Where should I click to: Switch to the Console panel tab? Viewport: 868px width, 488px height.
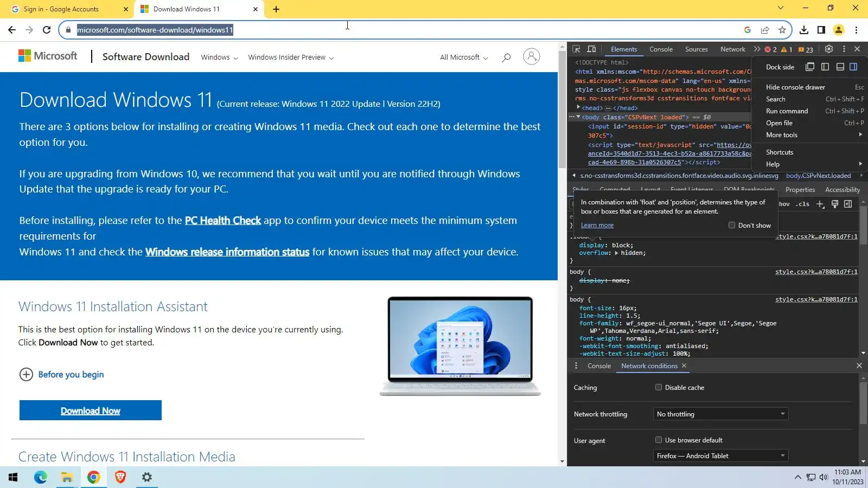pyautogui.click(x=661, y=49)
